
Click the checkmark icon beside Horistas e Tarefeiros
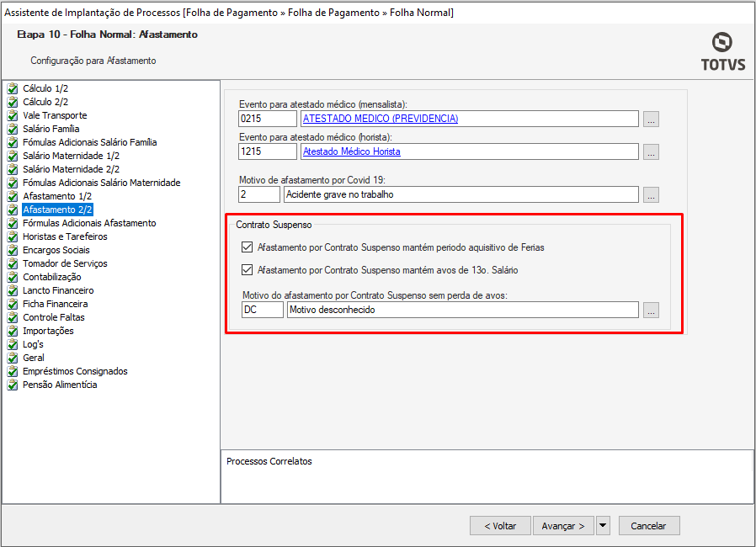click(13, 236)
